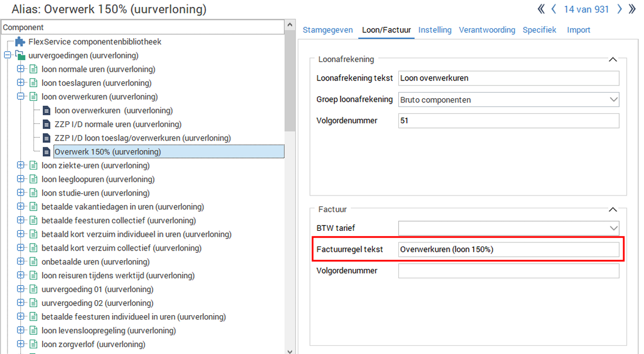Collapse the loon overwerkuren tree node

click(x=21, y=97)
